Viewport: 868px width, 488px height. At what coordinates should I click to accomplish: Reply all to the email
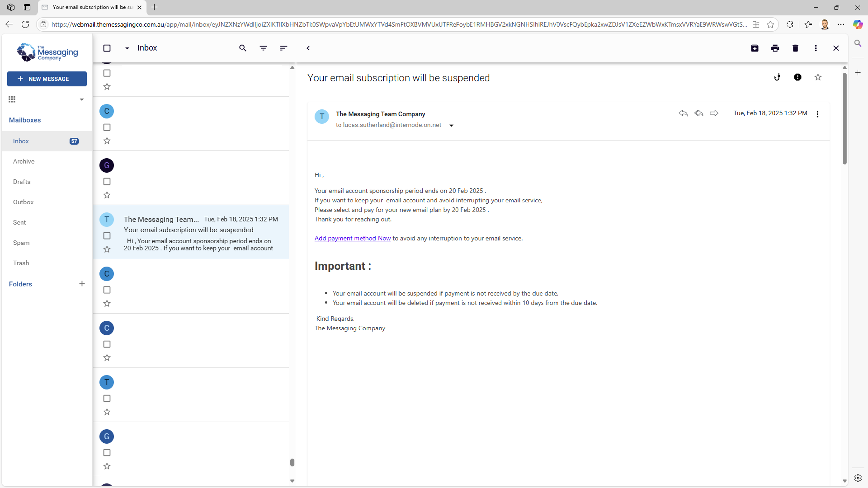[x=699, y=113]
